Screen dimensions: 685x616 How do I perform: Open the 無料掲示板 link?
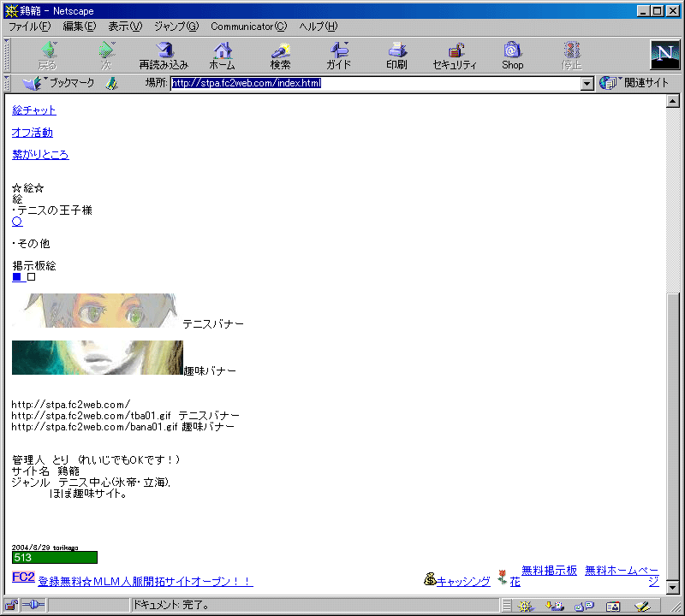(x=549, y=570)
